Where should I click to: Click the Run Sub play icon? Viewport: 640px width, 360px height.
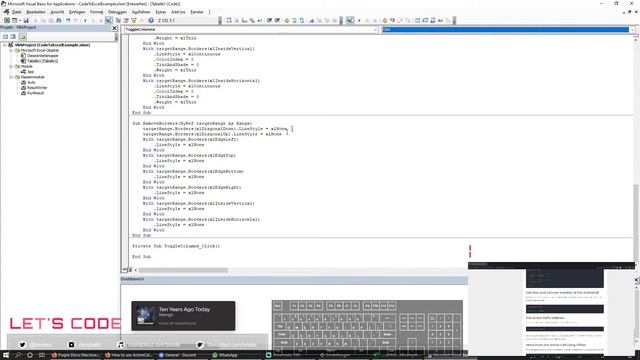[85, 20]
